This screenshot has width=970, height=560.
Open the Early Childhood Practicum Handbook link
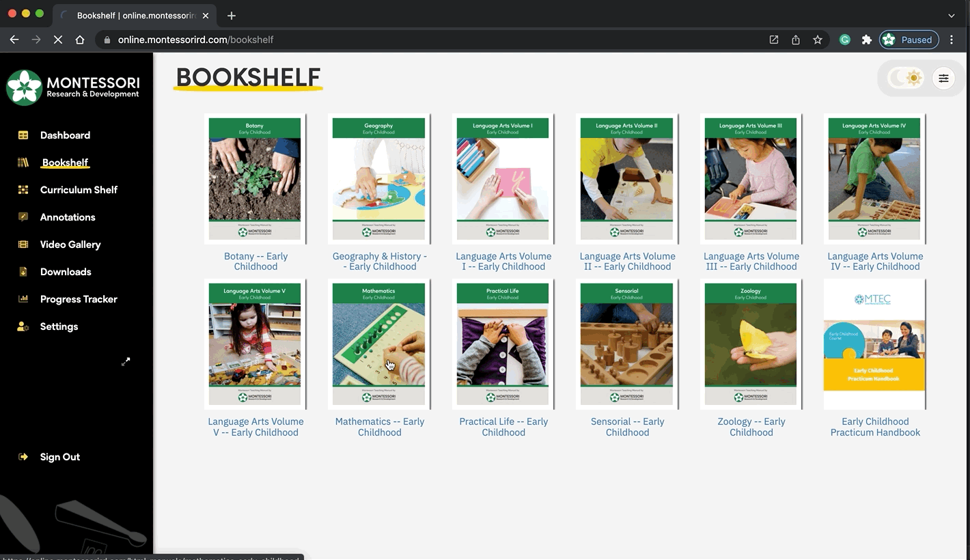875,427
